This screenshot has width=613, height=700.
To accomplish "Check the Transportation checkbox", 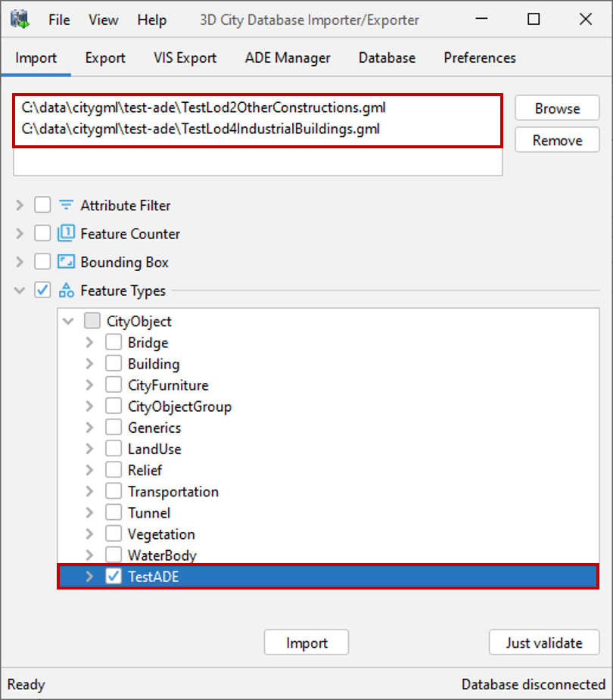I will [114, 491].
